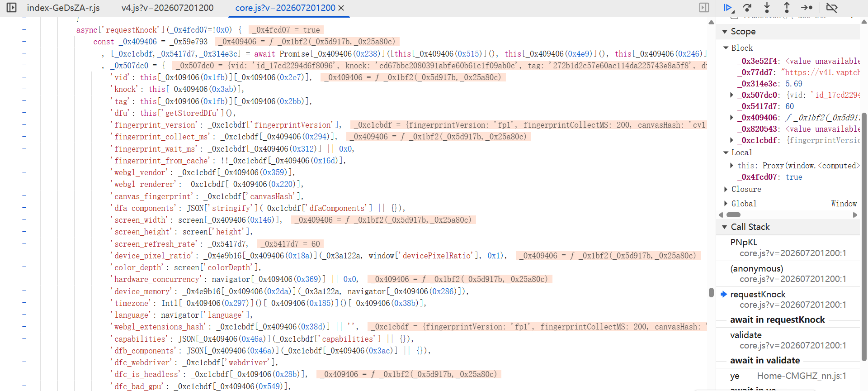868x391 pixels.
Task: Click the _0x820543 variable entry
Action: pyautogui.click(x=798, y=129)
